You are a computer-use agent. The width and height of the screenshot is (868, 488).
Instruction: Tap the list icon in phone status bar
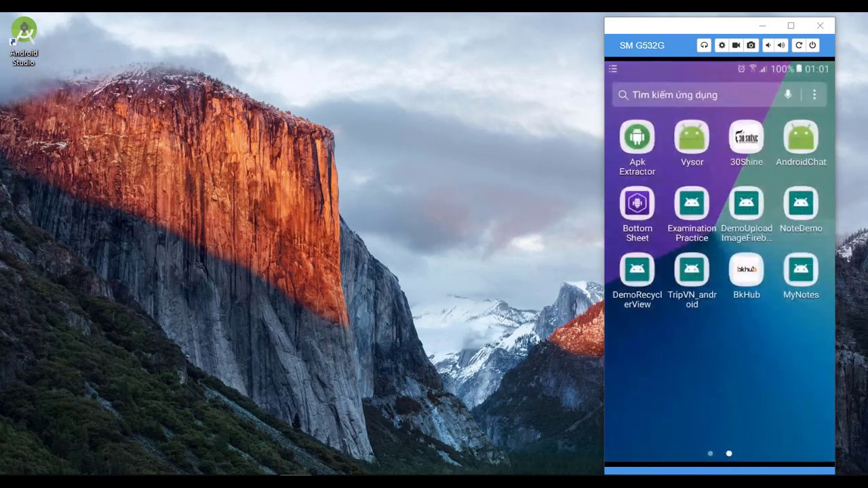(x=613, y=68)
